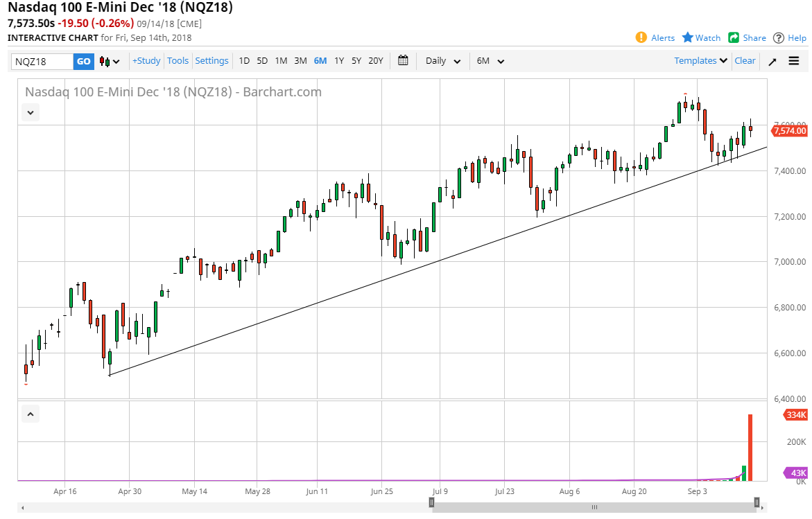Click the calendar date selector icon
Viewport: 812px width, 519px height.
[x=403, y=61]
